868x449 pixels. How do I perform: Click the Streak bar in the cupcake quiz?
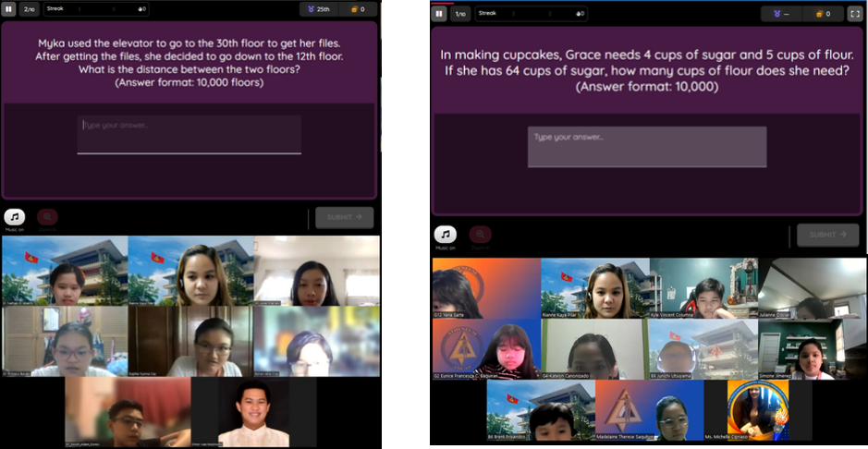[x=531, y=14]
